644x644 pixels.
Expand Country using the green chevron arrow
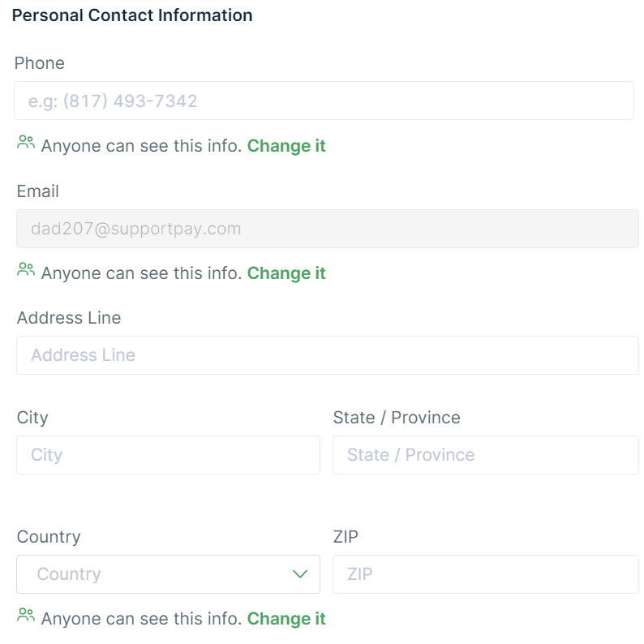click(x=300, y=574)
